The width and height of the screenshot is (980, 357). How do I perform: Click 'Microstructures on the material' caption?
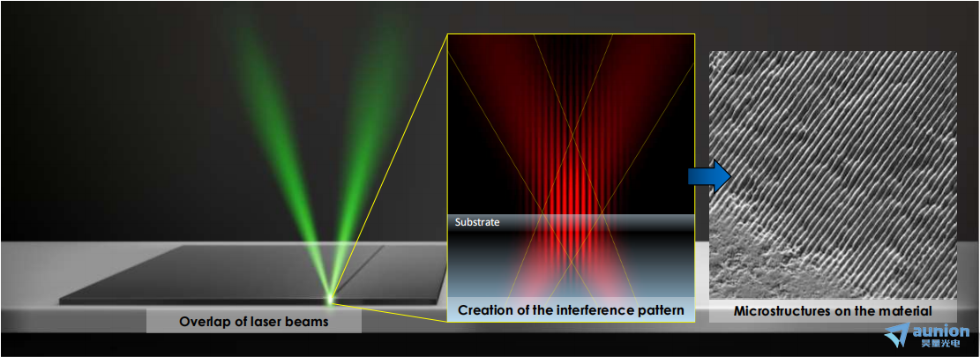pyautogui.click(x=833, y=310)
